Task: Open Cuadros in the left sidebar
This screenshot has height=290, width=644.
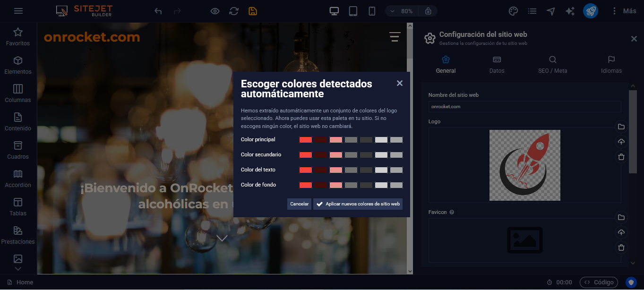Action: tap(18, 150)
